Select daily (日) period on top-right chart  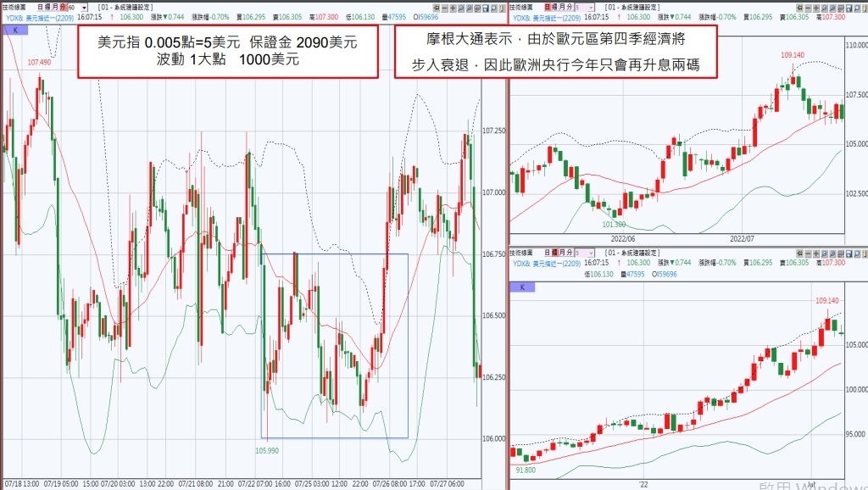(x=548, y=7)
